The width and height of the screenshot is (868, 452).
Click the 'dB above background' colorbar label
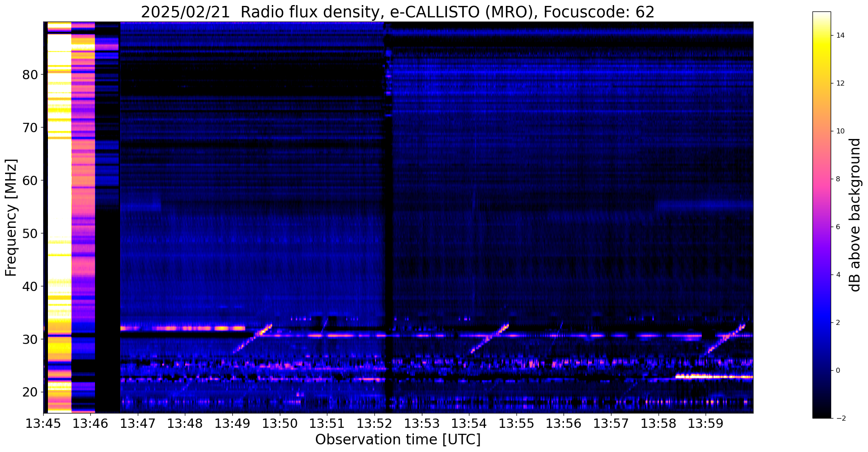coord(855,215)
